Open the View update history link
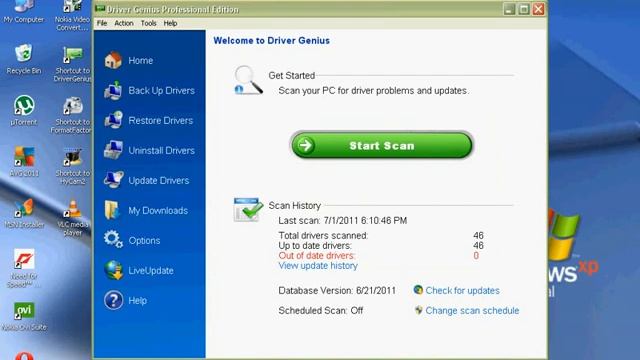640x360 pixels. [x=318, y=266]
